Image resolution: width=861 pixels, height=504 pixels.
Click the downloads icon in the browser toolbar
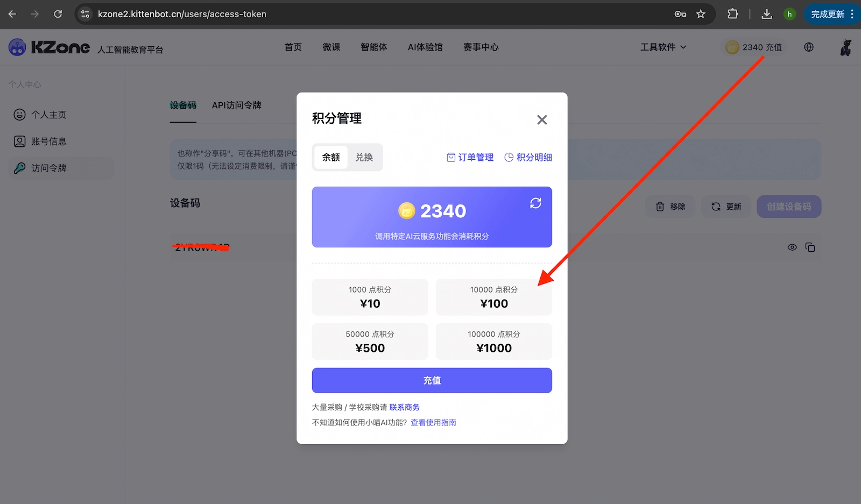766,14
